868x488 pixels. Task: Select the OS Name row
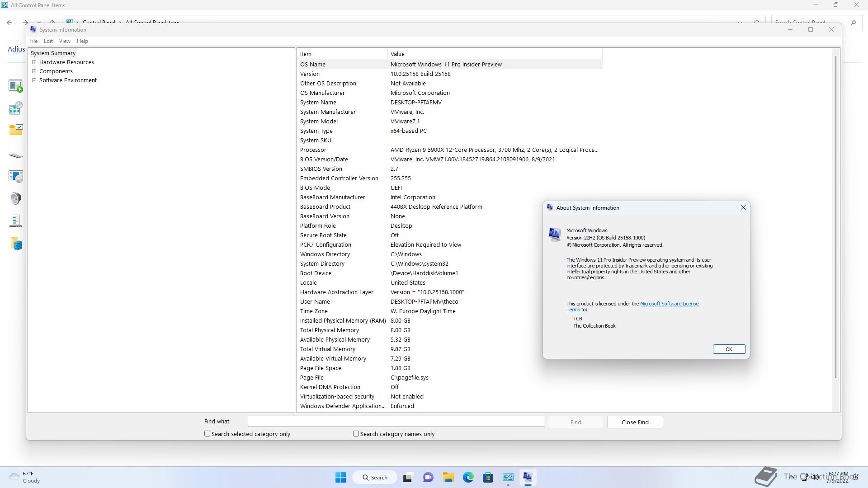click(450, 64)
